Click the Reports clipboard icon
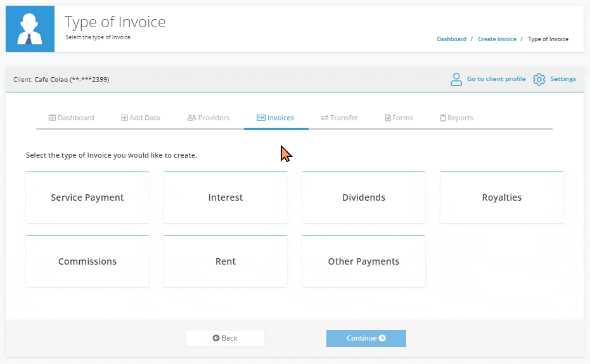This screenshot has height=364, width=590. [x=443, y=118]
